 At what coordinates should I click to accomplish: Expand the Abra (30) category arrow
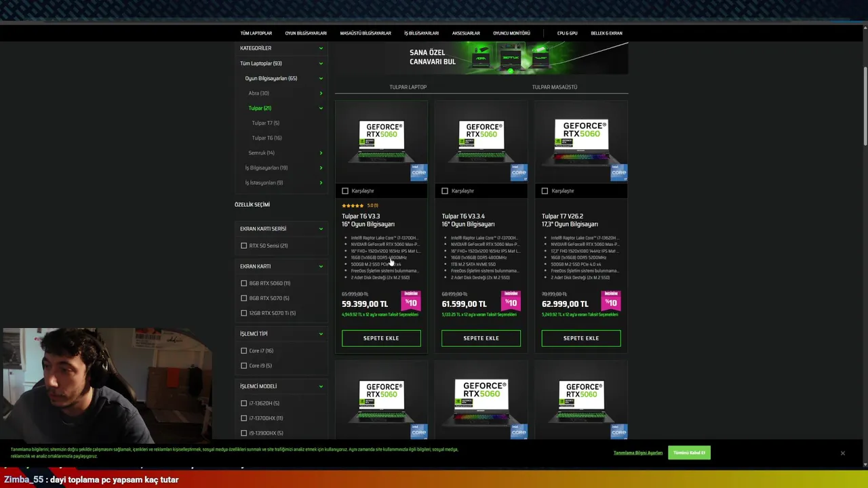321,93
